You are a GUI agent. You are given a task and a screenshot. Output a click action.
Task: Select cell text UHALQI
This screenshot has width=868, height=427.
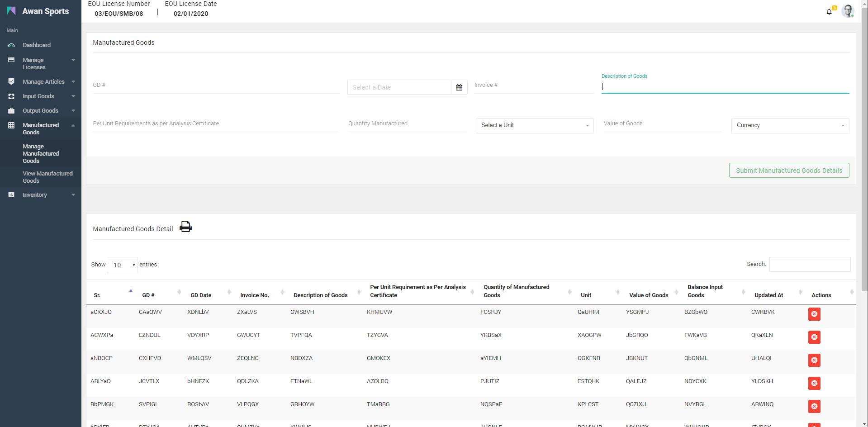point(761,358)
